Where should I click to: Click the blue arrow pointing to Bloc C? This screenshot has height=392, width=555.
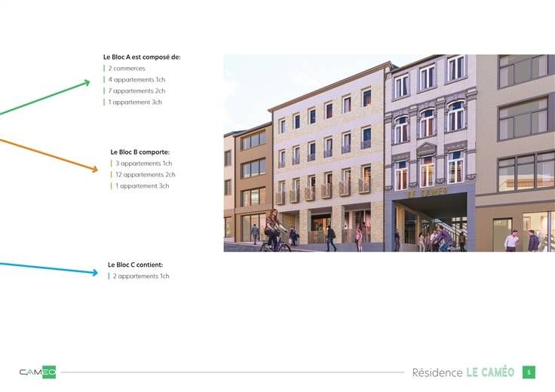pos(49,268)
